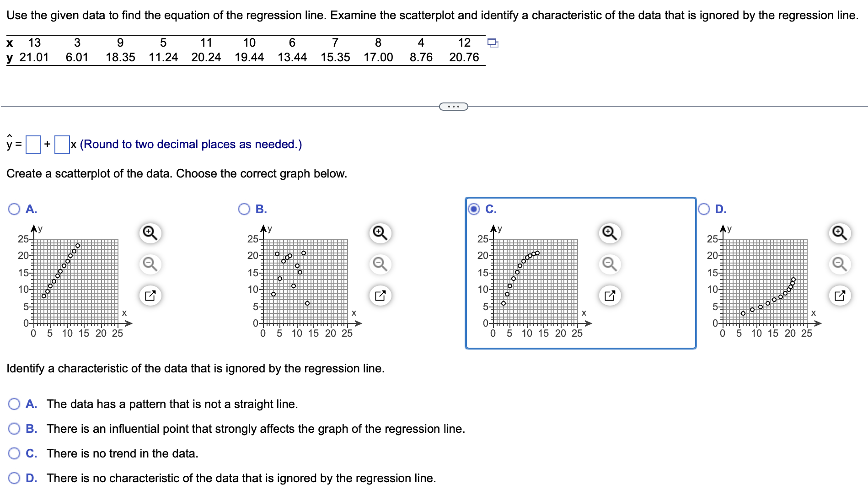Screen dimensions: 868x495
Task: Open graph D in a larger view
Action: (x=840, y=295)
